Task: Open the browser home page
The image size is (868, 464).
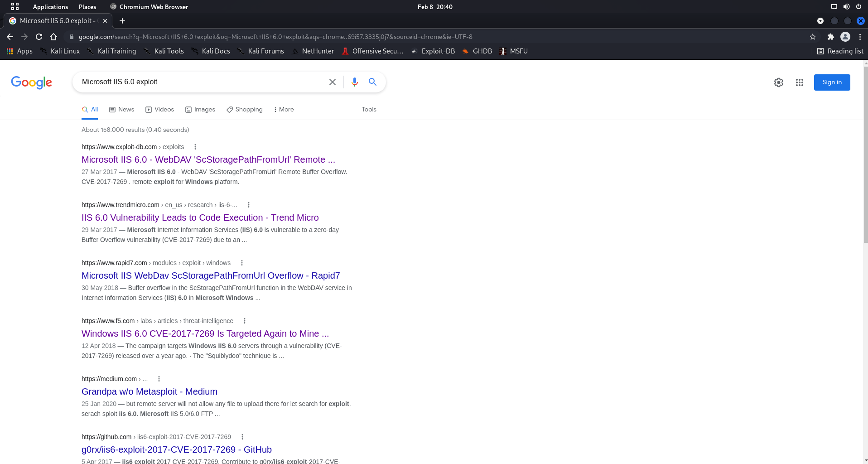Action: click(x=53, y=37)
